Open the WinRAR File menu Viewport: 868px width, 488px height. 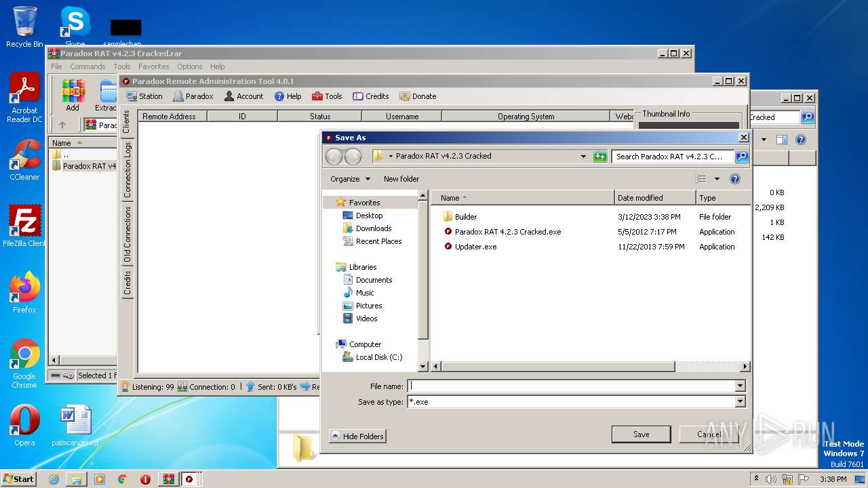pos(56,66)
